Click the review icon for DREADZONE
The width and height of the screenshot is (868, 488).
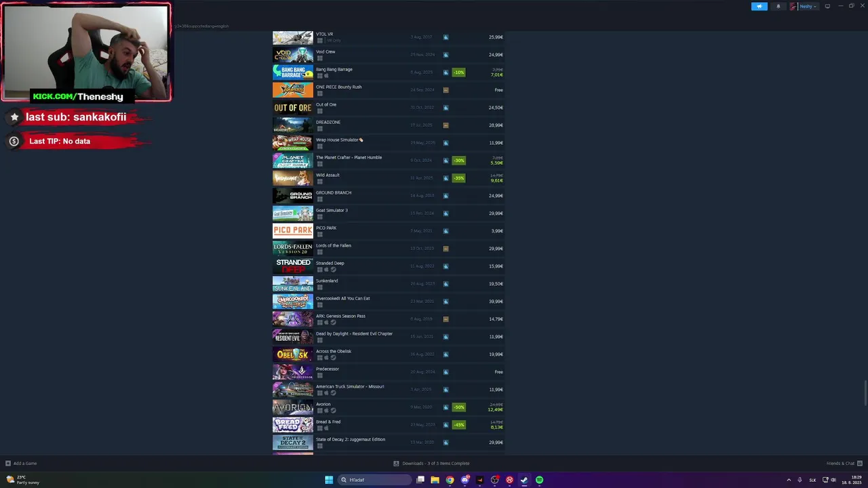click(446, 125)
